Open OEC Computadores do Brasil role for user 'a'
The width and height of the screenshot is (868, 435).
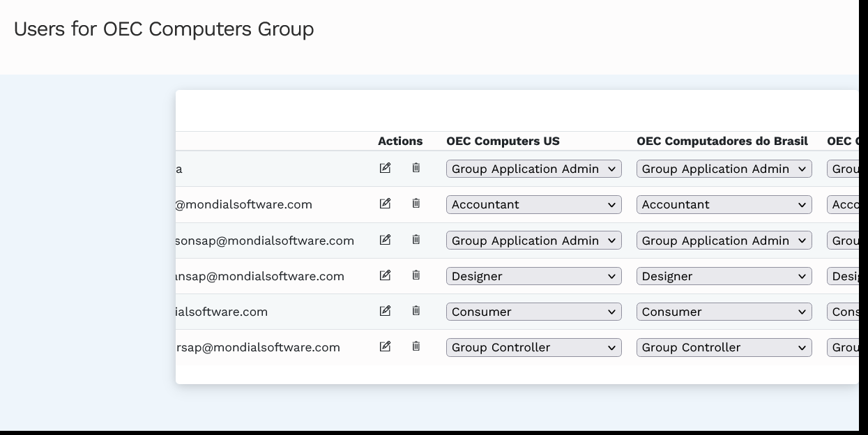pos(724,169)
